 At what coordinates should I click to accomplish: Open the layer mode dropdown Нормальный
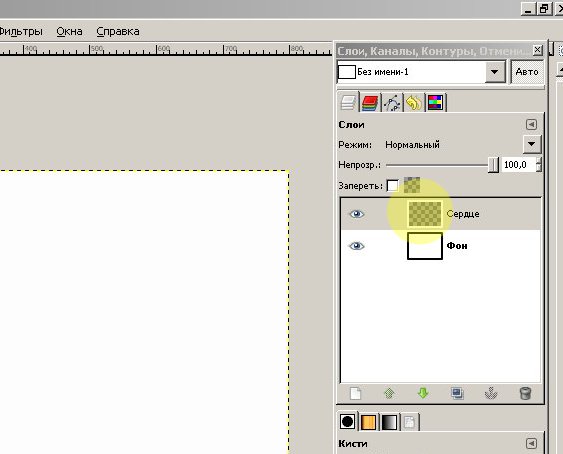[532, 144]
